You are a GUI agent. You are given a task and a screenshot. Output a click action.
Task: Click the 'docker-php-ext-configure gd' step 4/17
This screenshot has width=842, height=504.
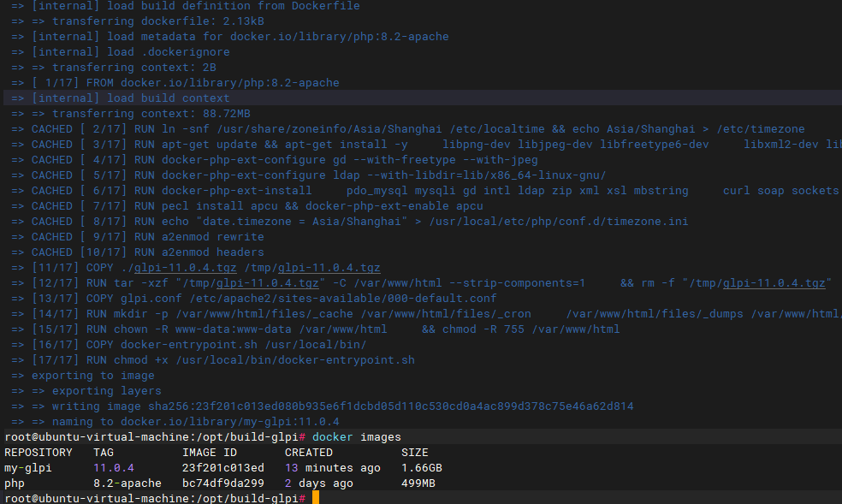point(275,160)
